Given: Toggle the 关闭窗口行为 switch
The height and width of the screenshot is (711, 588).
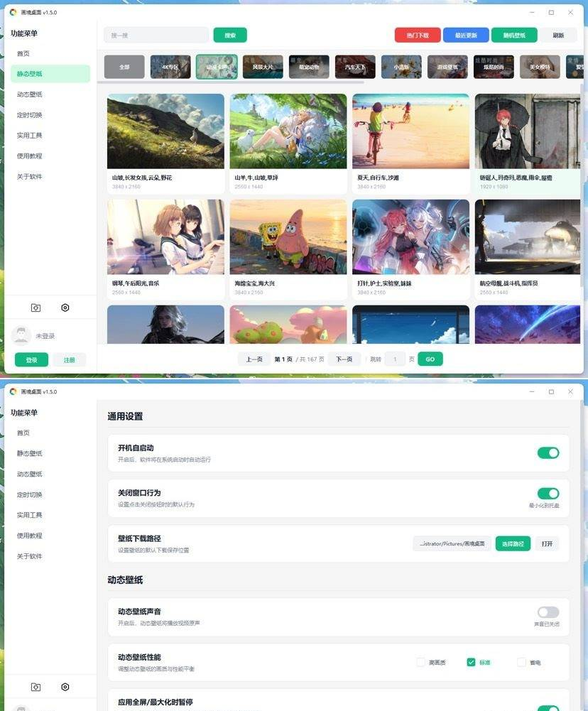Looking at the screenshot, I should [548, 494].
